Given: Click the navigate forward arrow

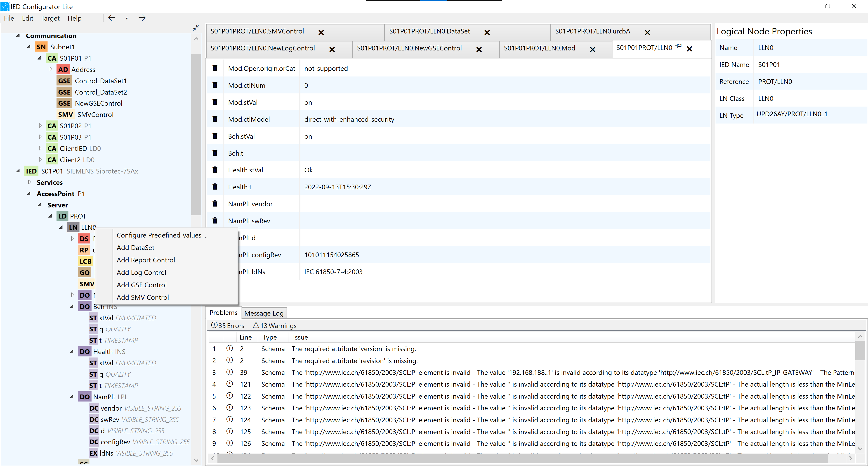Looking at the screenshot, I should pyautogui.click(x=142, y=18).
